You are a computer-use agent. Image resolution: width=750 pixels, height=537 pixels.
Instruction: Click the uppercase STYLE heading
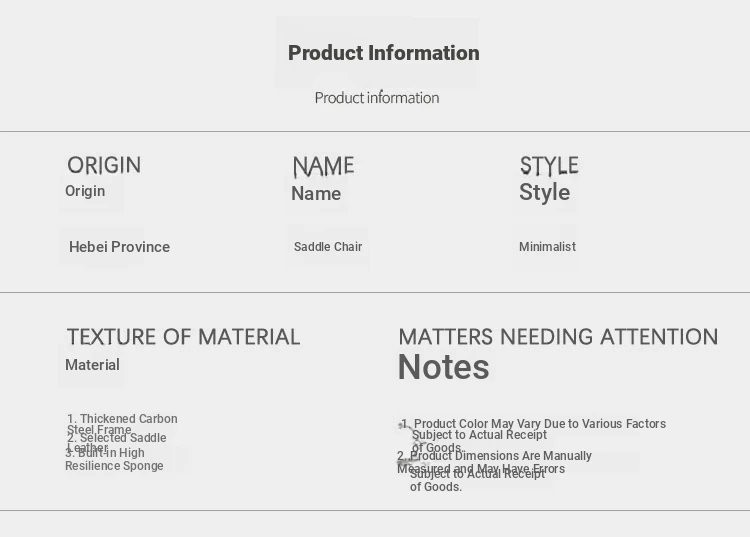tap(549, 165)
